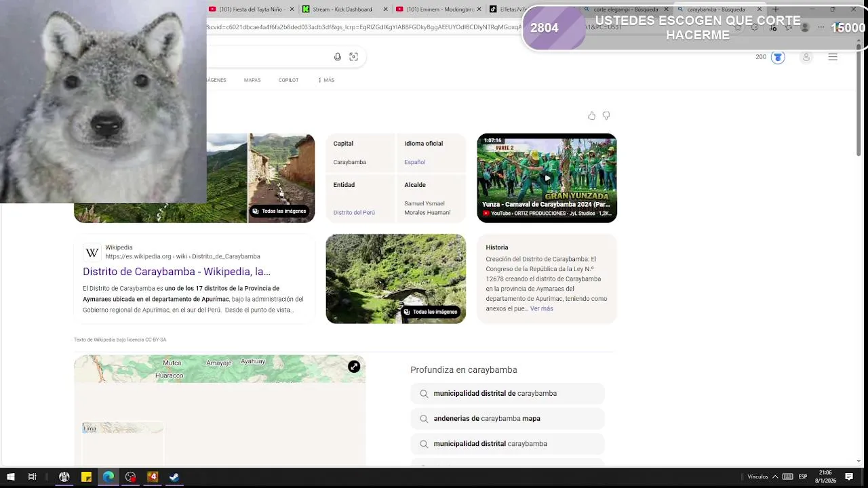Click the Profundiza en caraybamba heading
The image size is (868, 488).
click(464, 370)
